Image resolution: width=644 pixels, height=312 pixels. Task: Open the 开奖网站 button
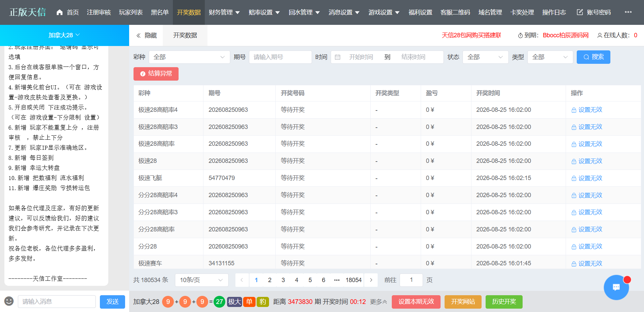[463, 302]
